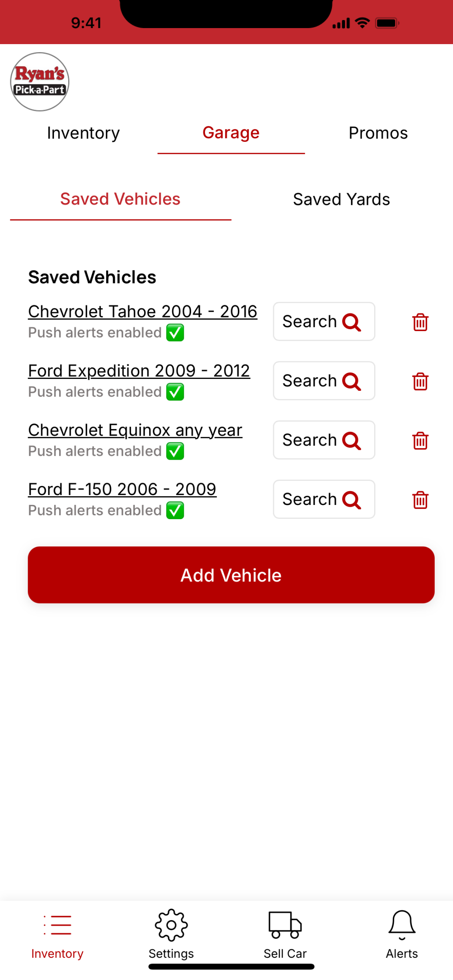The width and height of the screenshot is (453, 980).
Task: Select the Inventory top tab
Action: pyautogui.click(x=84, y=133)
